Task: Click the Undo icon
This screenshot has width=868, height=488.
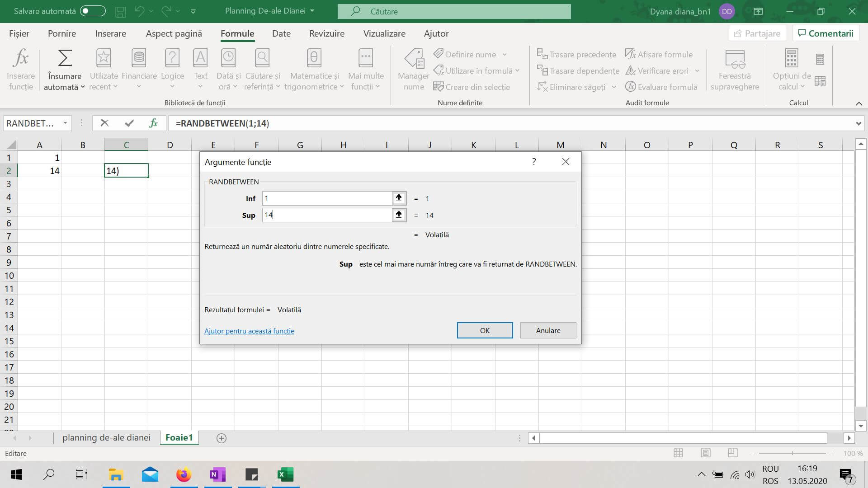Action: [140, 11]
